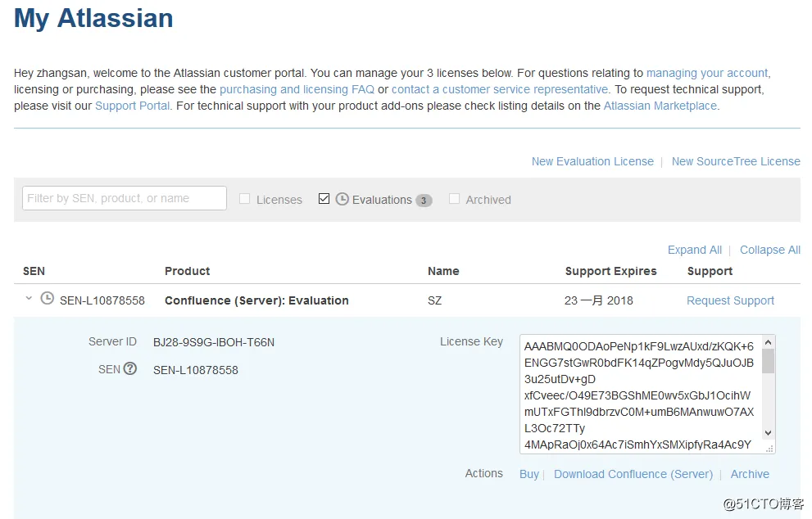The image size is (812, 519).
Task: Open purchasing and licensing FAQ link
Action: point(297,89)
